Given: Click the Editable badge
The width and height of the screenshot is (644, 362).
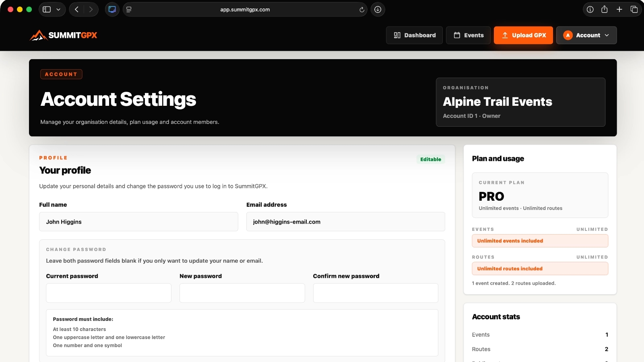Looking at the screenshot, I should pyautogui.click(x=431, y=159).
